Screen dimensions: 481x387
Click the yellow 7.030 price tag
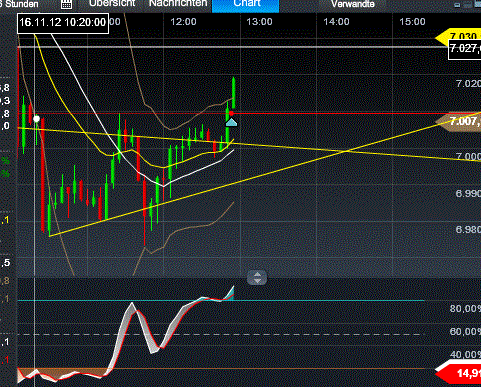(x=459, y=36)
